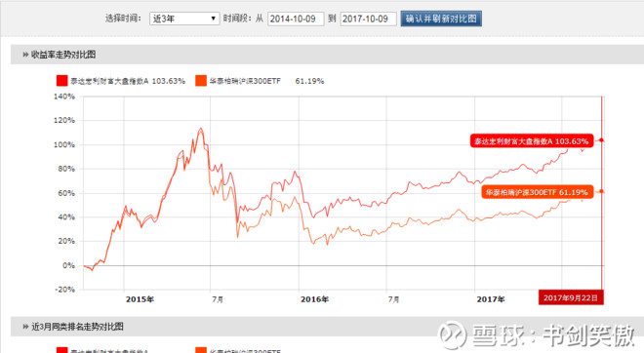Viewport: 644px width, 353px height.
Task: Click the red legend swatch in the lower chart
Action: coord(62,350)
